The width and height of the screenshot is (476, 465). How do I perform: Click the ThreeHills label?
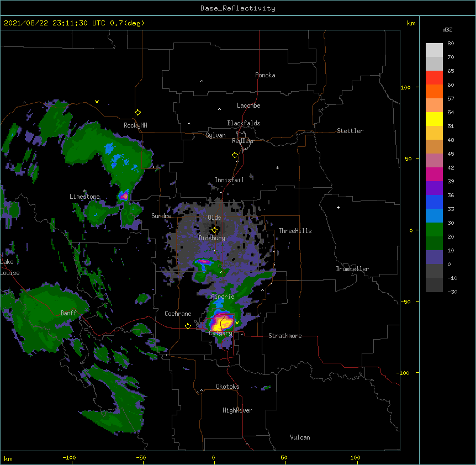tap(295, 231)
